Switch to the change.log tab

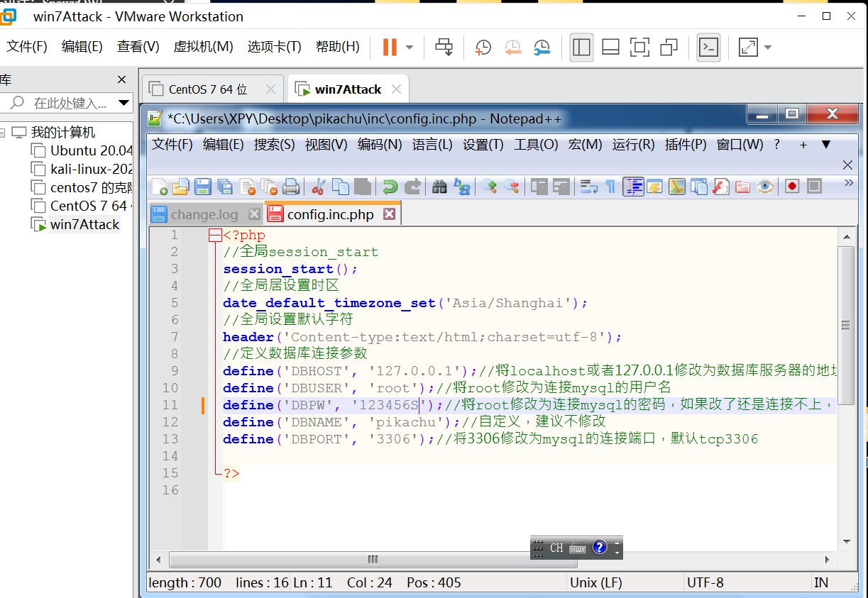(x=205, y=214)
